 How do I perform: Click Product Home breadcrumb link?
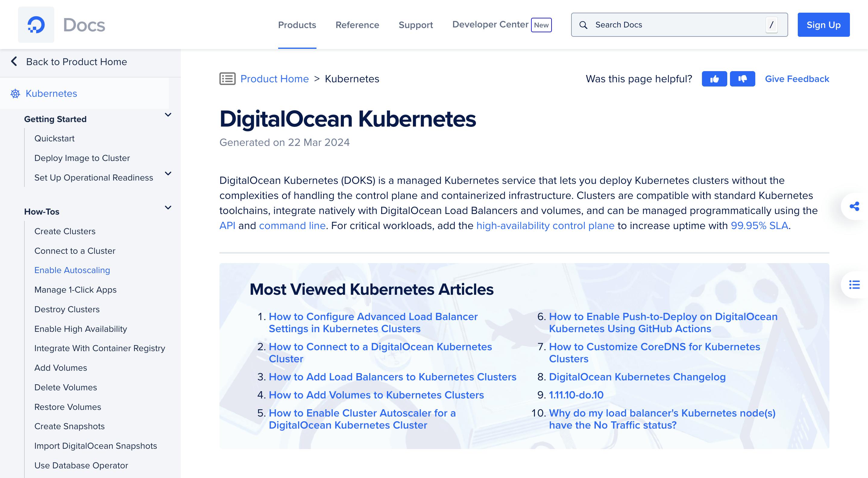274,79
